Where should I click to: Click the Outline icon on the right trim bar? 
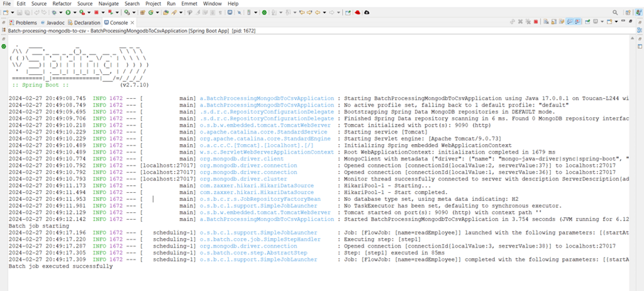coord(639,30)
